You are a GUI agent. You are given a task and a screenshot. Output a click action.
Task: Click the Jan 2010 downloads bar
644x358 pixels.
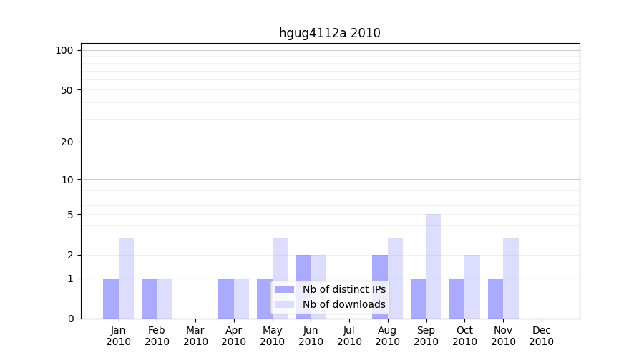[126, 278]
